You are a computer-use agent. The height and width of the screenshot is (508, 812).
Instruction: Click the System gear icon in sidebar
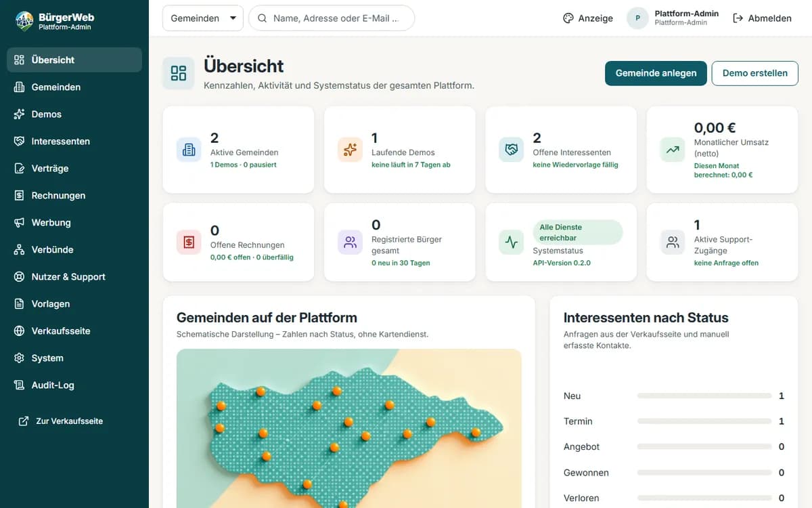(19, 358)
